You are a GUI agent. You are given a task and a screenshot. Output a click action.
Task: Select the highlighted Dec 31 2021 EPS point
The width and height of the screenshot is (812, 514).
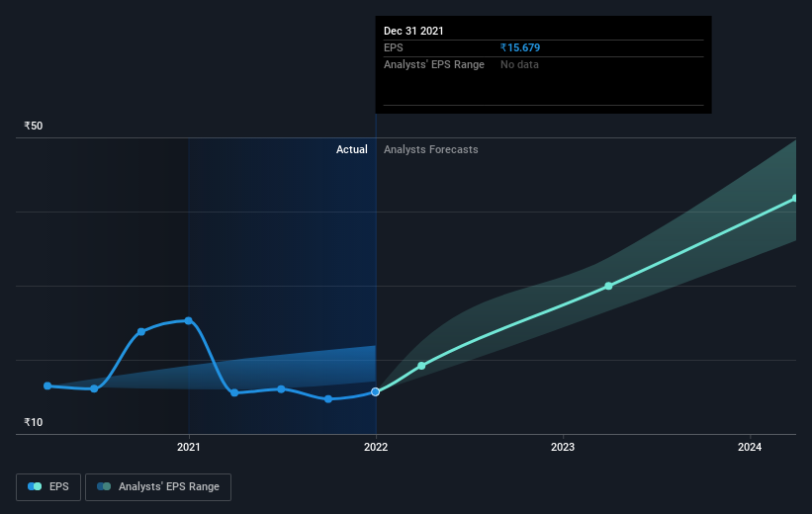pos(376,392)
